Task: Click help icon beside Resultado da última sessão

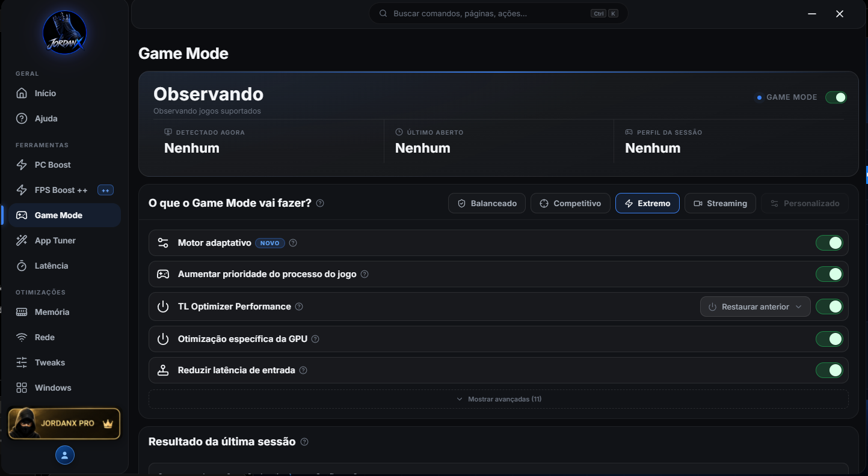Action: click(x=304, y=442)
